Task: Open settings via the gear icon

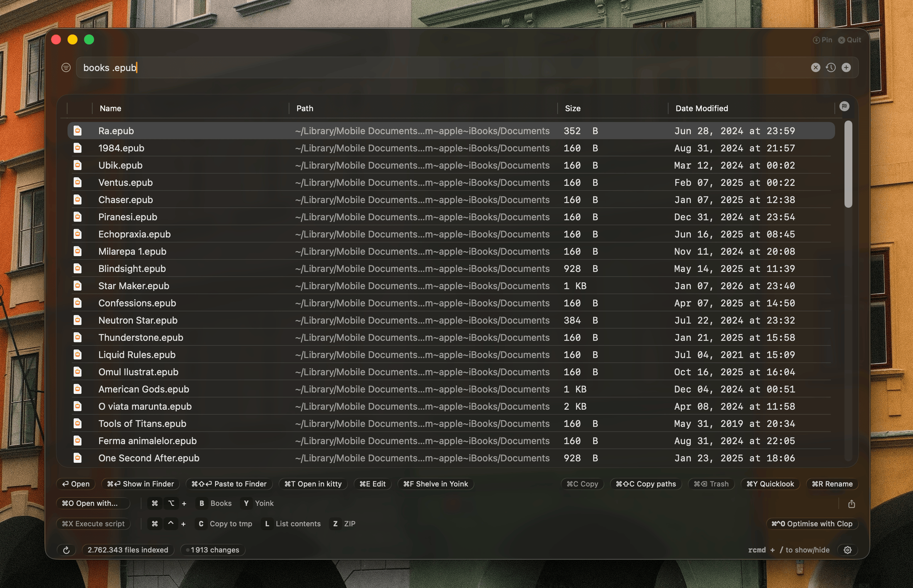Action: tap(847, 550)
